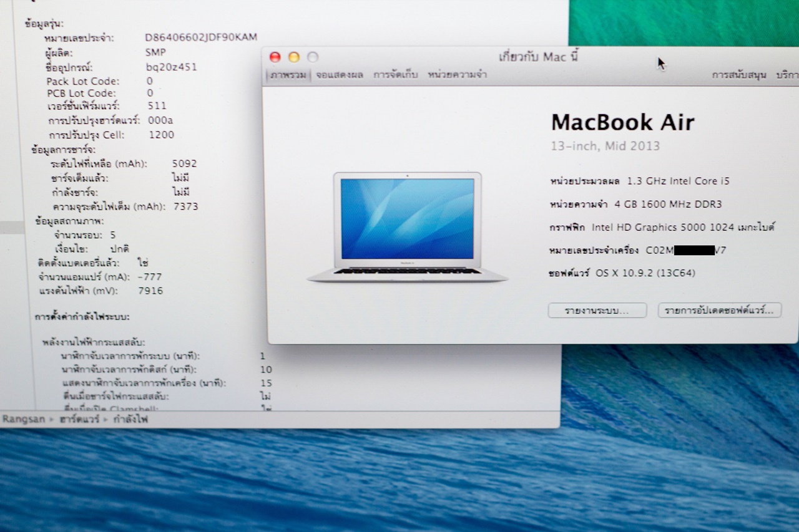Open the การจัดเก็บ tab
799x532 pixels.
click(x=395, y=75)
